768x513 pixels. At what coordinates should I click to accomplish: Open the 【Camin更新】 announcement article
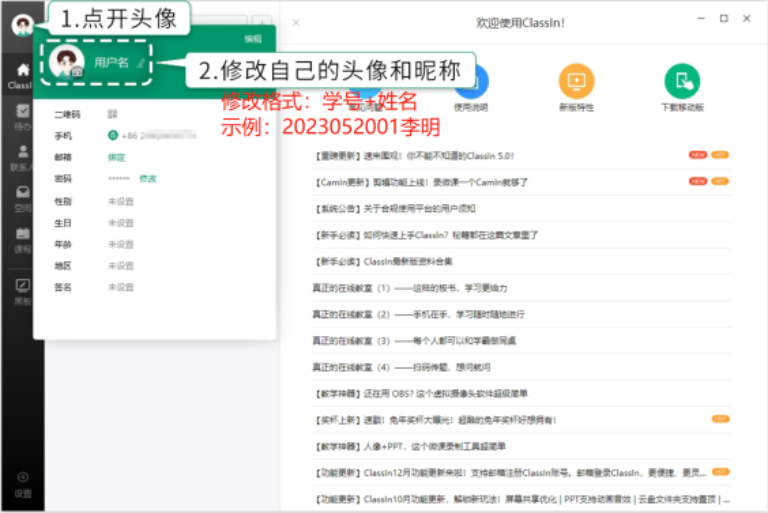420,182
